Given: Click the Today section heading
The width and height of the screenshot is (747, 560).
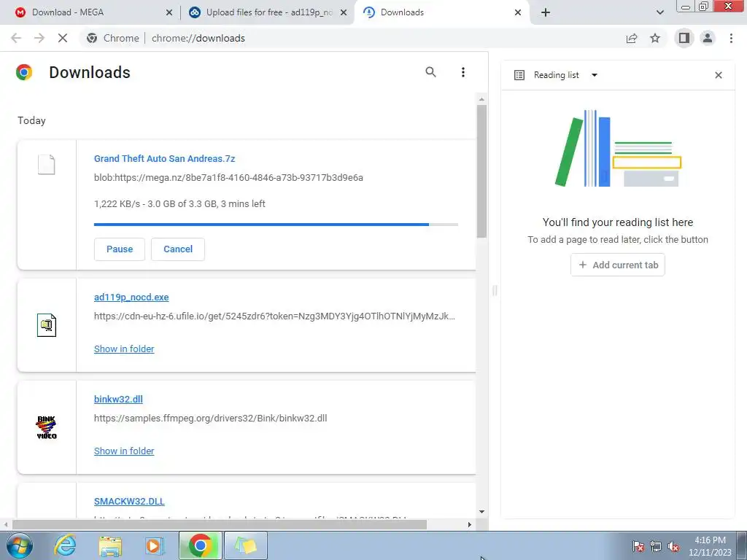Looking at the screenshot, I should [31, 120].
